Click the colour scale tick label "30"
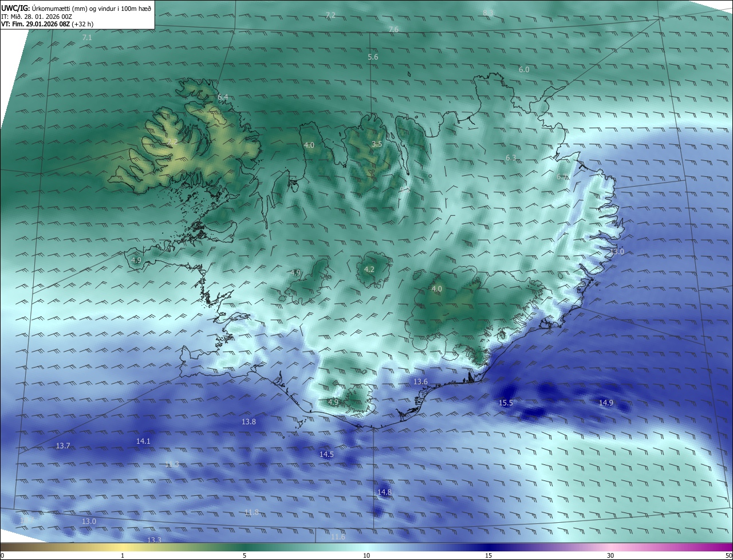Screen dimensions: 733x560 [x=610, y=555]
